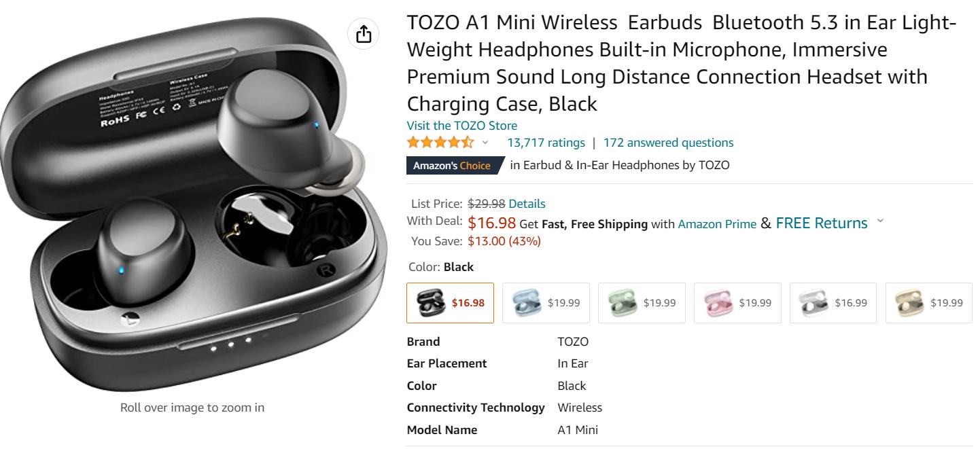
Task: Click the share icon above product image
Action: 364,34
